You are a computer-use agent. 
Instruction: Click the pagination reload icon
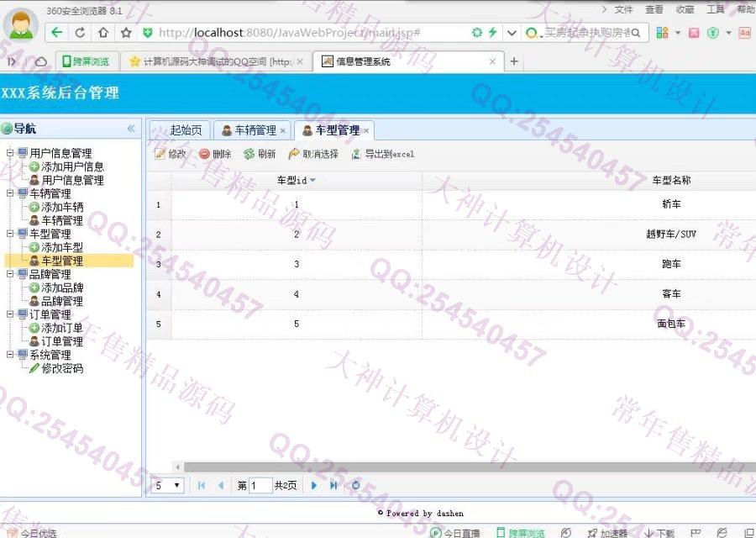click(x=356, y=485)
